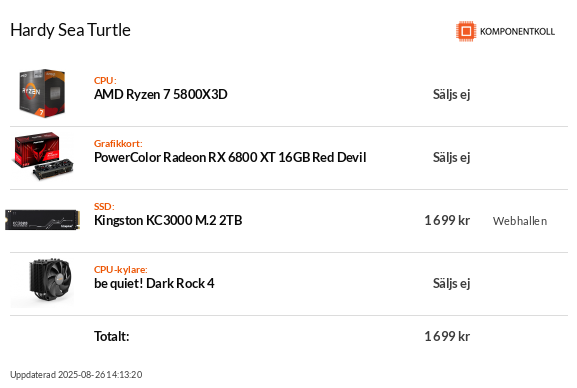The height and width of the screenshot is (388, 577).
Task: Click the SSD: category label
Action: 104,207
